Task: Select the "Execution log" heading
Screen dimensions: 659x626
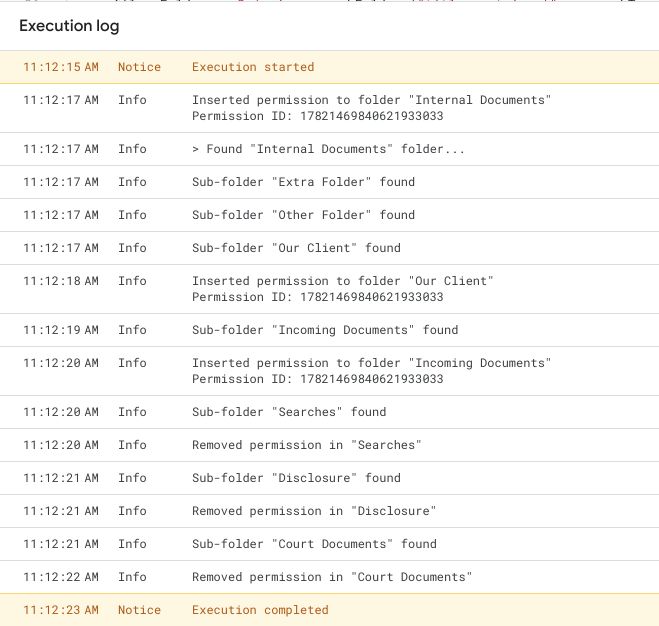Action: pos(69,26)
